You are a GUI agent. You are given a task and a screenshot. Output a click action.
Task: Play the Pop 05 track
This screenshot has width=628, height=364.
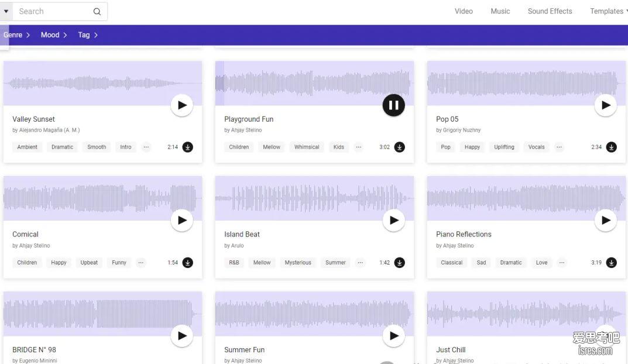(606, 105)
